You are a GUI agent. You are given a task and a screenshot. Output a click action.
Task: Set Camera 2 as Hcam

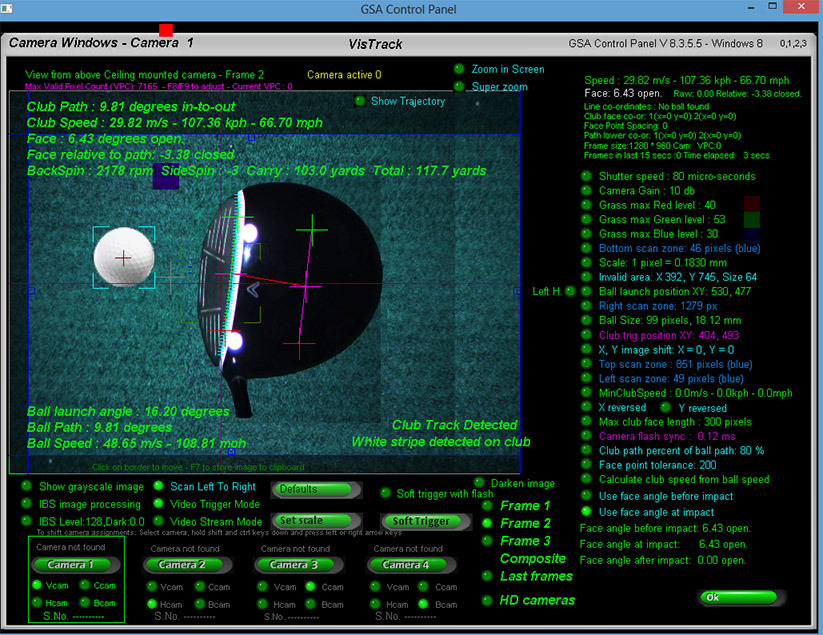point(152,604)
